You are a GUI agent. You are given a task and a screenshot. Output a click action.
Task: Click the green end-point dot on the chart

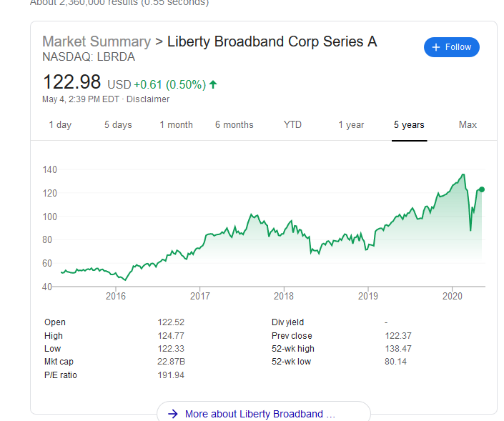[x=482, y=189]
